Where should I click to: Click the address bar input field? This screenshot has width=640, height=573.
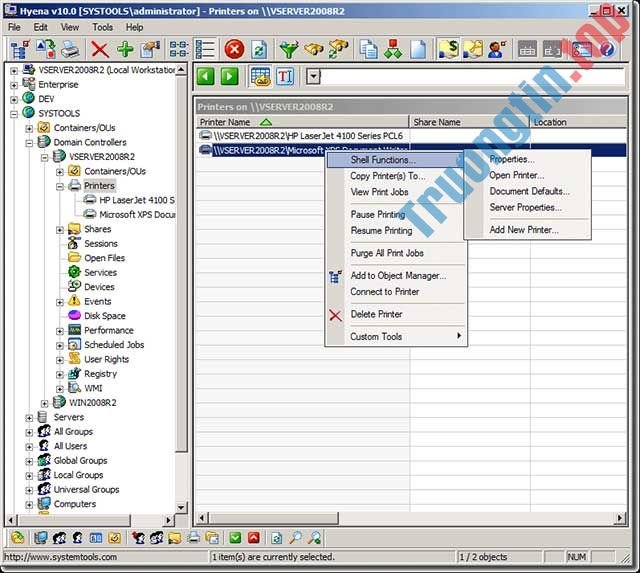(x=472, y=76)
